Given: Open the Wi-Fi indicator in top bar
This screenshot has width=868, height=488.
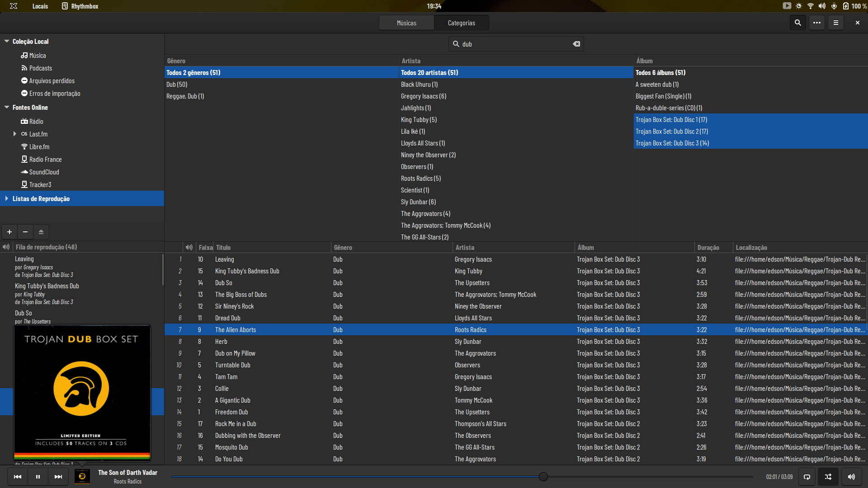Looking at the screenshot, I should pos(810,6).
